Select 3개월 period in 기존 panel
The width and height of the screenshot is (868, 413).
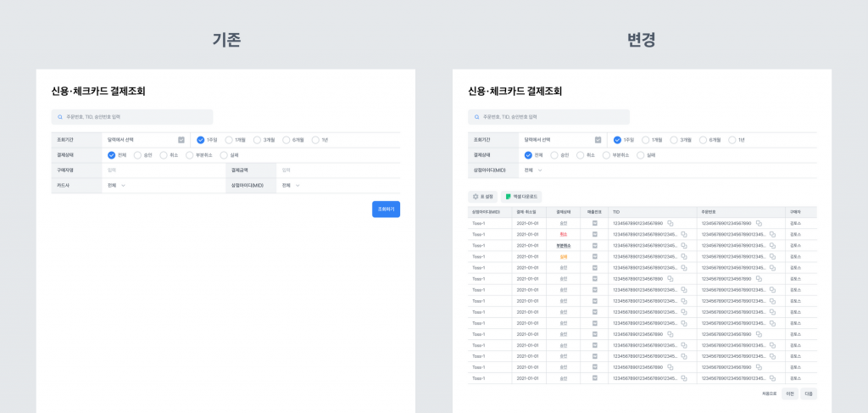point(258,140)
